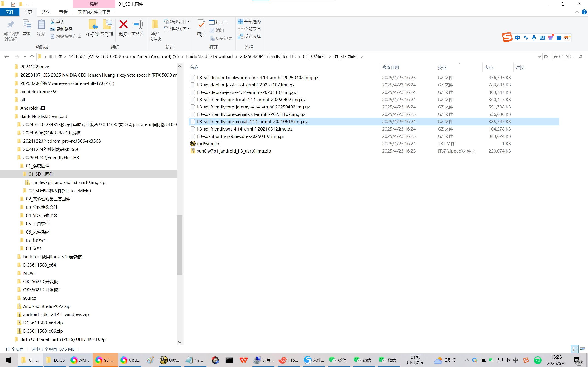Click the New Folder icon
Image resolution: width=588 pixels, height=367 pixels.
[x=155, y=25]
